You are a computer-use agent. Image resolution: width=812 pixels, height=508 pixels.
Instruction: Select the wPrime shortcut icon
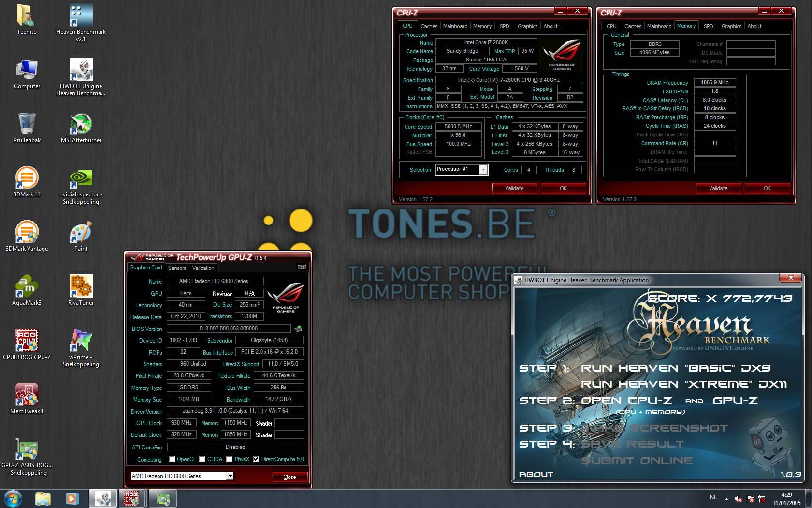(x=81, y=348)
